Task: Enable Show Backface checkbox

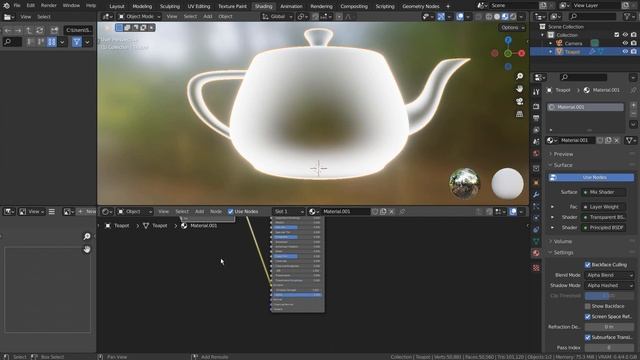Action: point(588,306)
